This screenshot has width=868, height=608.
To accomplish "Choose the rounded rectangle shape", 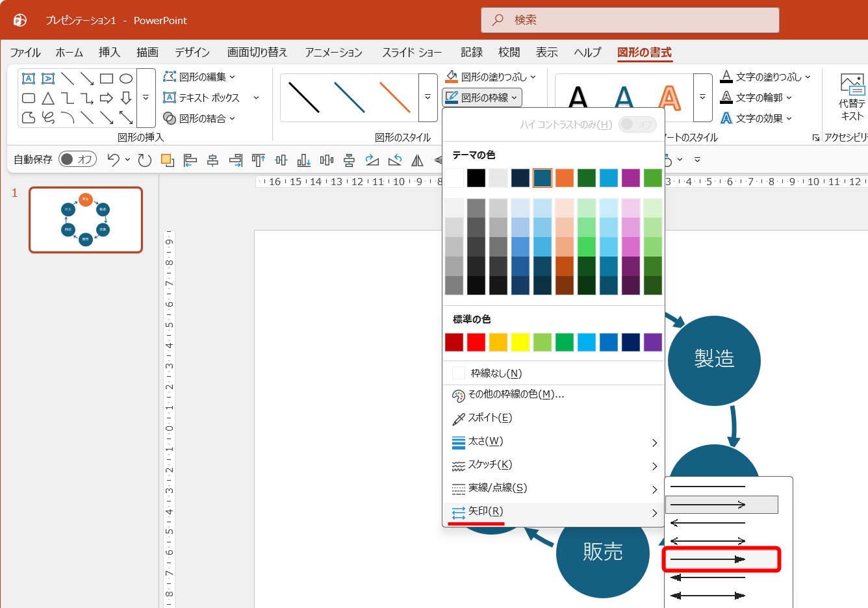I will click(x=29, y=98).
